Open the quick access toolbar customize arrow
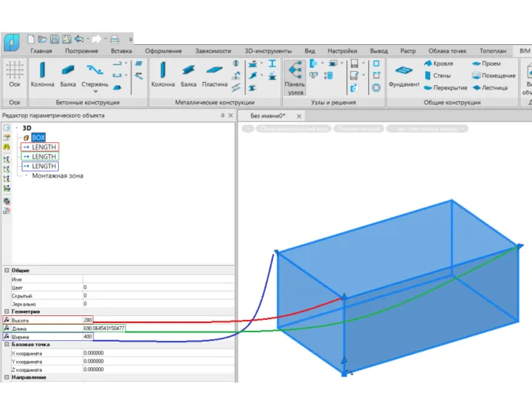The height and width of the screenshot is (415, 532). click(x=130, y=39)
